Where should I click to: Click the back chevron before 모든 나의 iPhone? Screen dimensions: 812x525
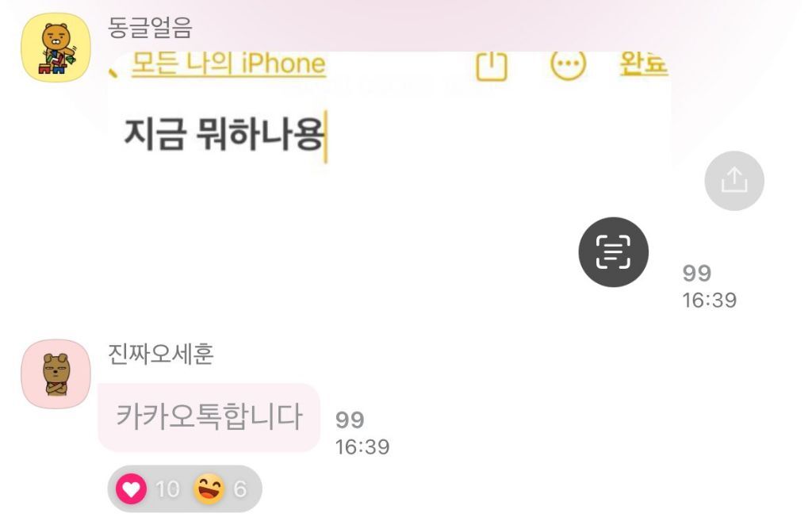click(x=113, y=71)
